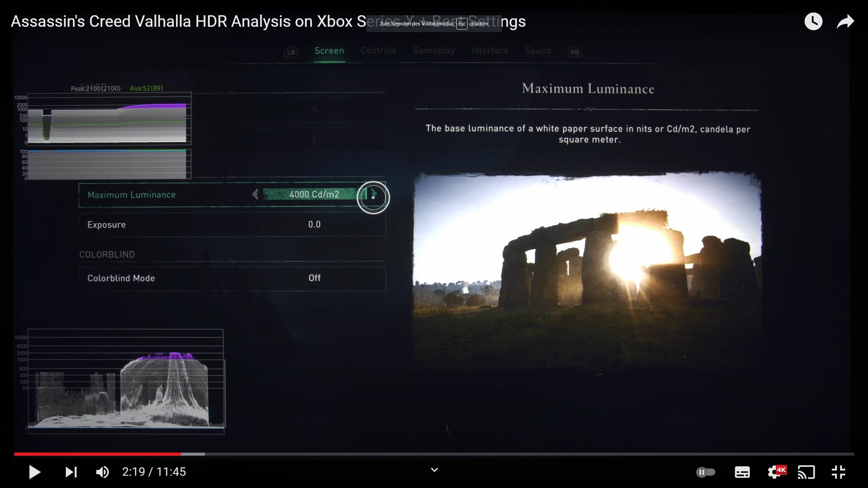The width and height of the screenshot is (868, 488).
Task: Open the Share arrow menu
Action: (x=845, y=21)
